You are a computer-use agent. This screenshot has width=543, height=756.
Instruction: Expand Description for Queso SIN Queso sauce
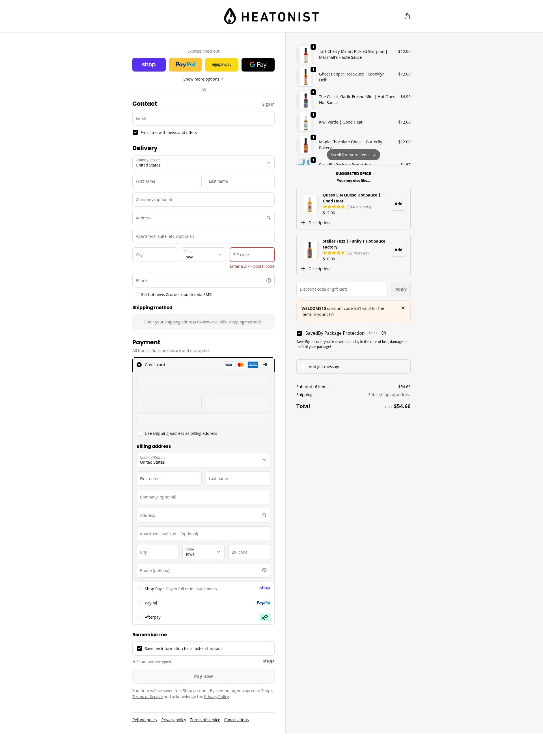pos(316,223)
